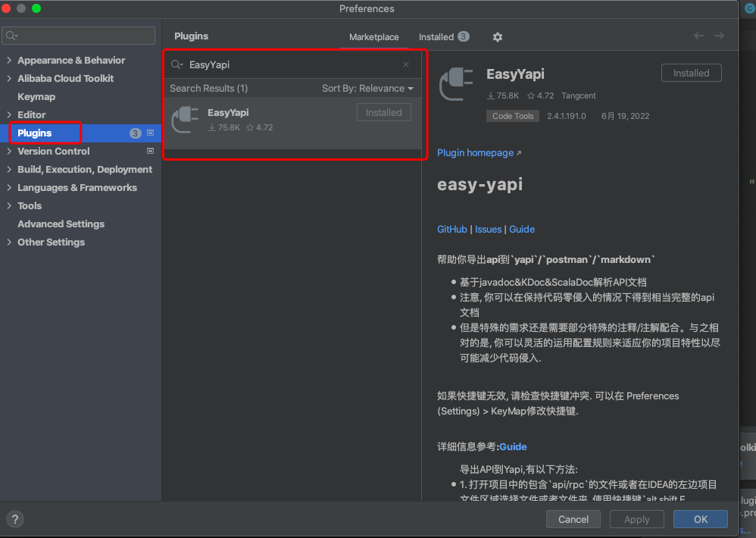Expand the Other Settings section

pos(9,242)
